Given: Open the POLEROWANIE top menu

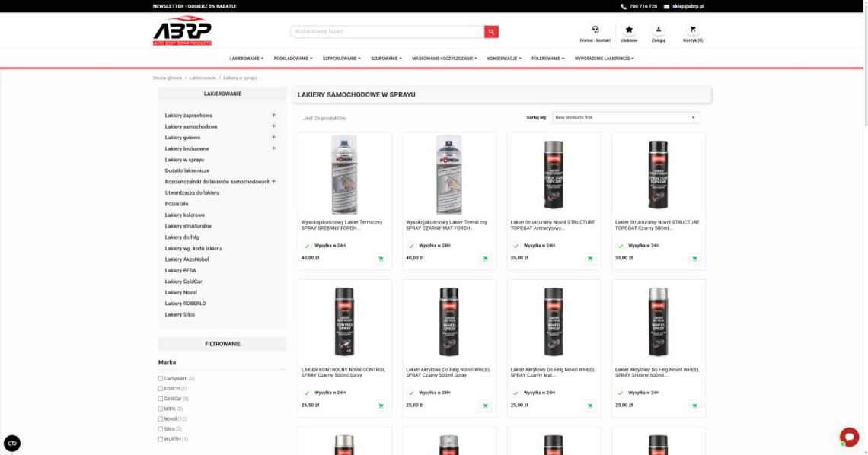Looking at the screenshot, I should (x=548, y=59).
